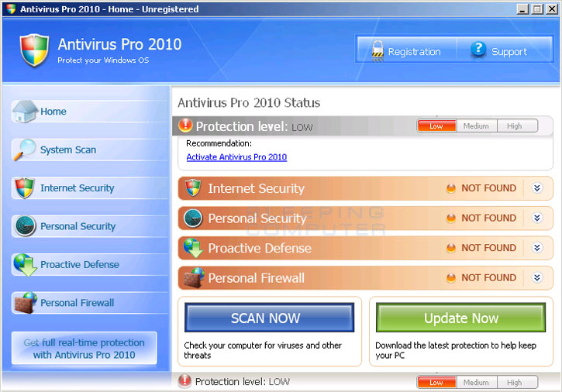
Task: Close the Antivirus Pro 2010 window
Action: (x=552, y=9)
